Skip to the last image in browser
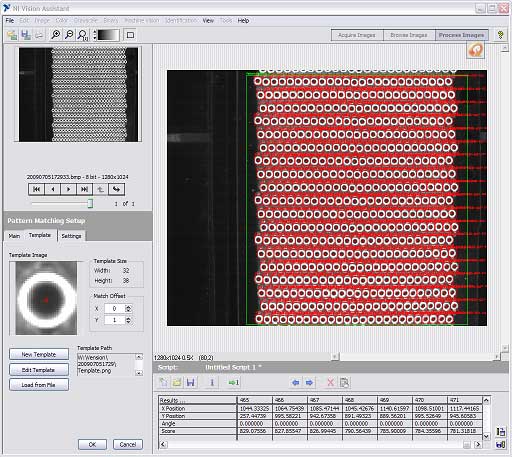The width and height of the screenshot is (512, 457). pos(84,189)
